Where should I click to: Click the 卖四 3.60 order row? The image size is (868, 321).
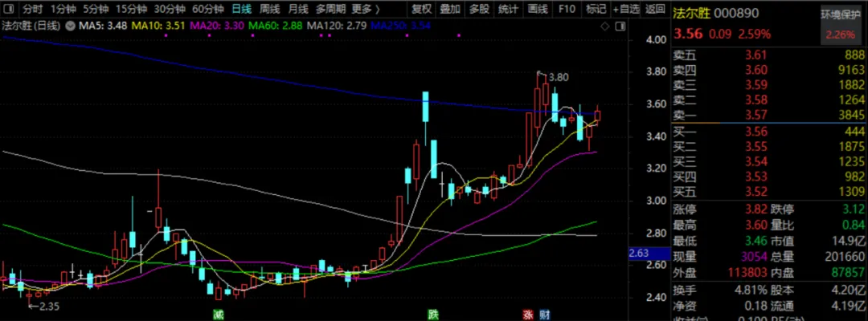[769, 70]
